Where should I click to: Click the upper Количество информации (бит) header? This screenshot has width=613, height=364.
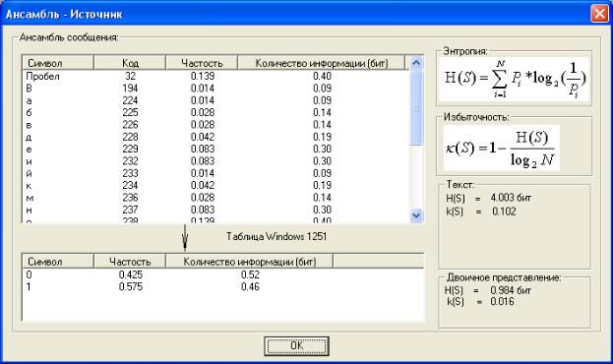click(x=322, y=63)
